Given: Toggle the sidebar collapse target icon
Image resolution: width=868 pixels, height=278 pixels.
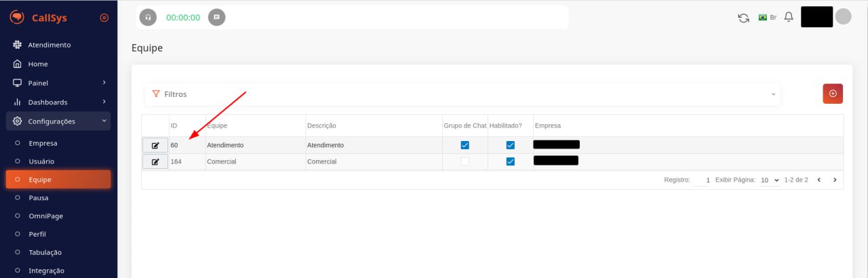Looking at the screenshot, I should tap(104, 18).
